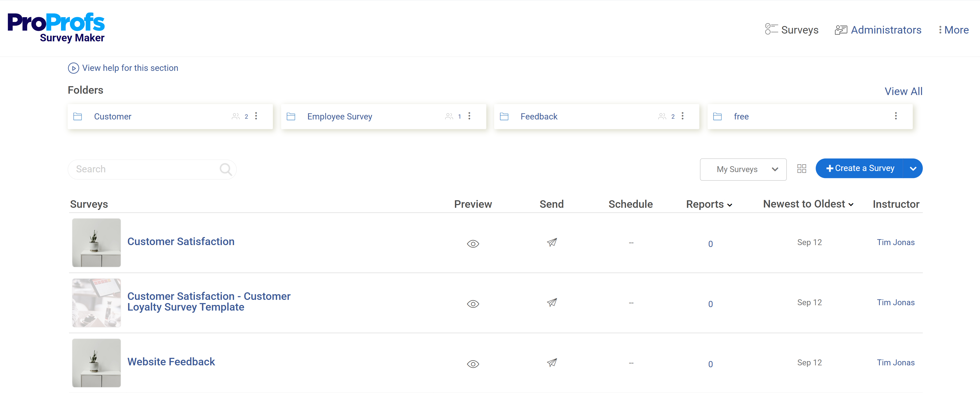Open the My Surveys dropdown
Image resolution: width=980 pixels, height=393 pixels.
click(x=743, y=169)
